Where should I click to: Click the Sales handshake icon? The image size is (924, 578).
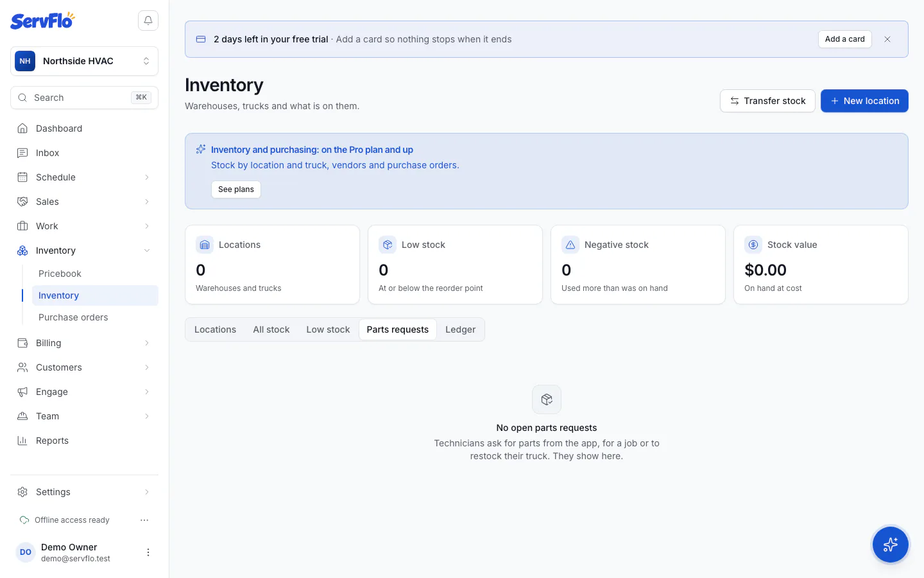tap(22, 202)
